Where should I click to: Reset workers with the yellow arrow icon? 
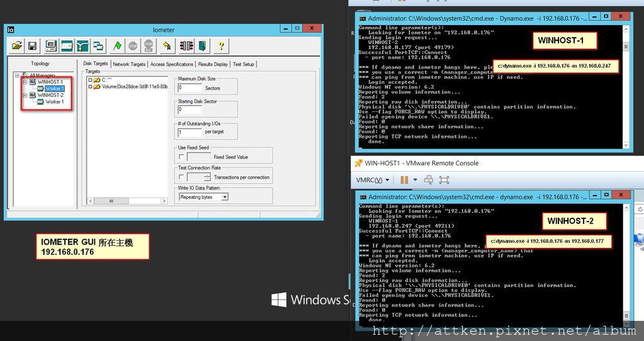coord(167,46)
